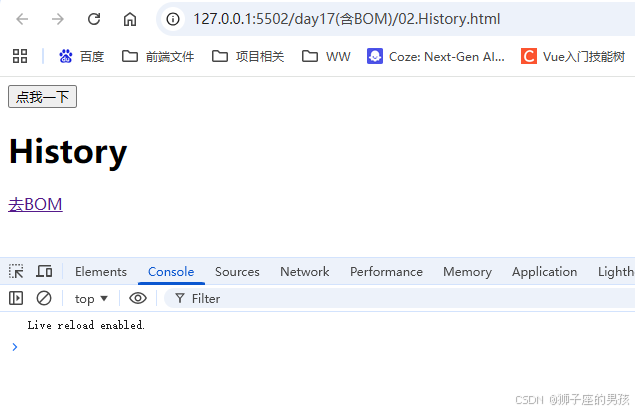The height and width of the screenshot is (411, 635).
Task: Activate the DevTools inspect element picker
Action: (16, 271)
